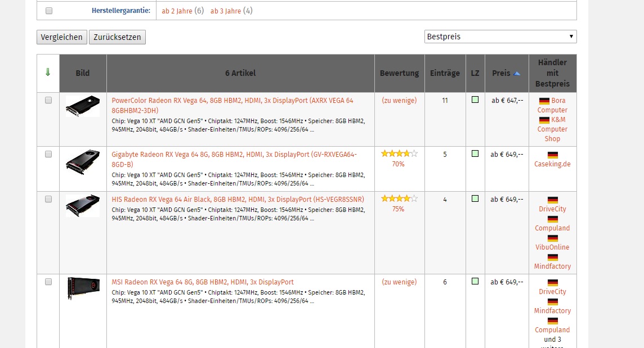
Task: Open Compuland link in the HIS row
Action: point(552,228)
